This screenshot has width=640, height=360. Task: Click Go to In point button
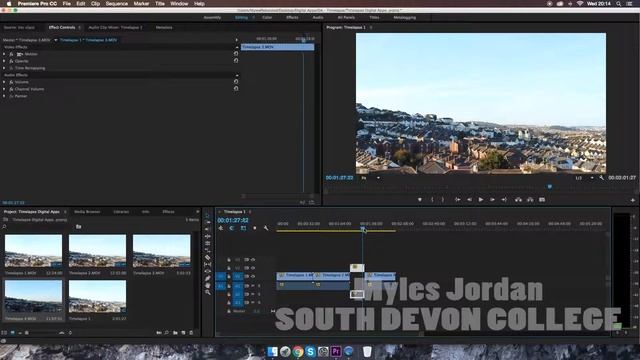point(458,200)
